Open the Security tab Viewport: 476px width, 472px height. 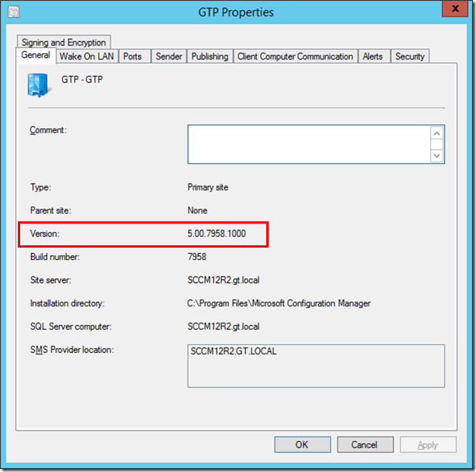[409, 56]
